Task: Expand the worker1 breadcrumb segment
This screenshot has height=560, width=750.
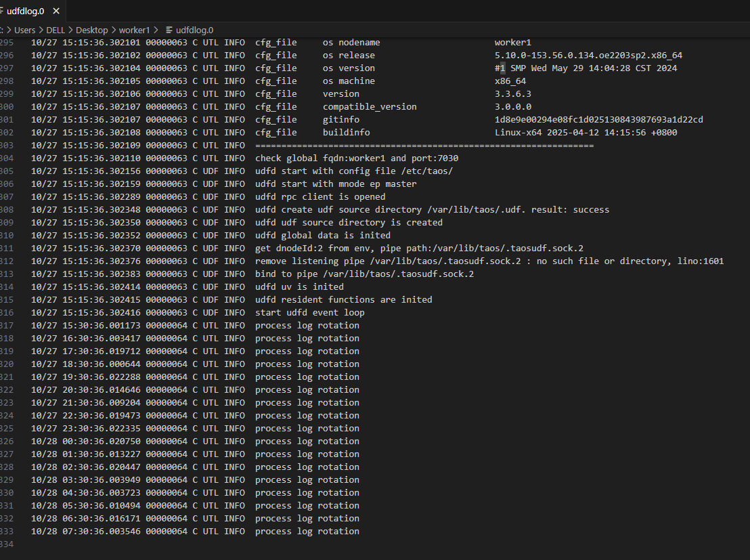Action: pos(134,30)
